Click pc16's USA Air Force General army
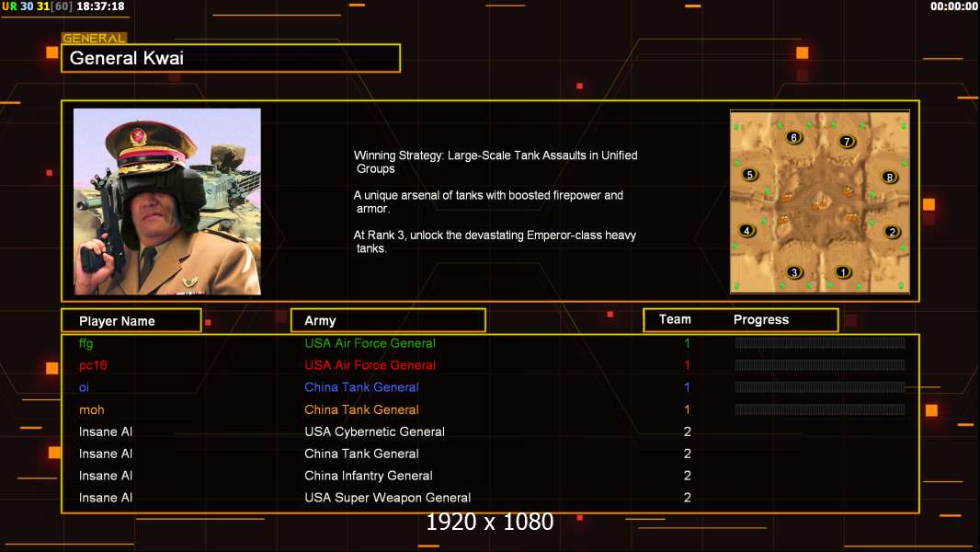The height and width of the screenshot is (552, 980). pyautogui.click(x=370, y=365)
